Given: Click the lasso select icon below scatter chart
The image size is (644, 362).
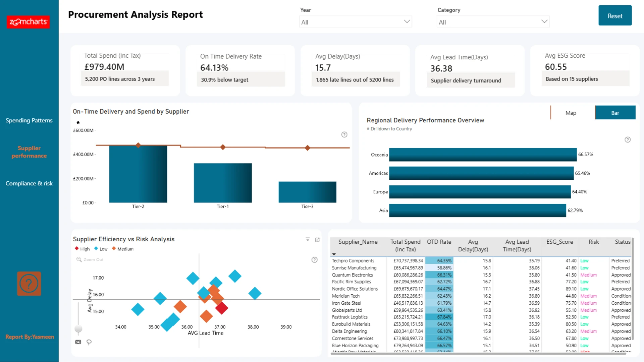Looking at the screenshot, I should pos(89,342).
